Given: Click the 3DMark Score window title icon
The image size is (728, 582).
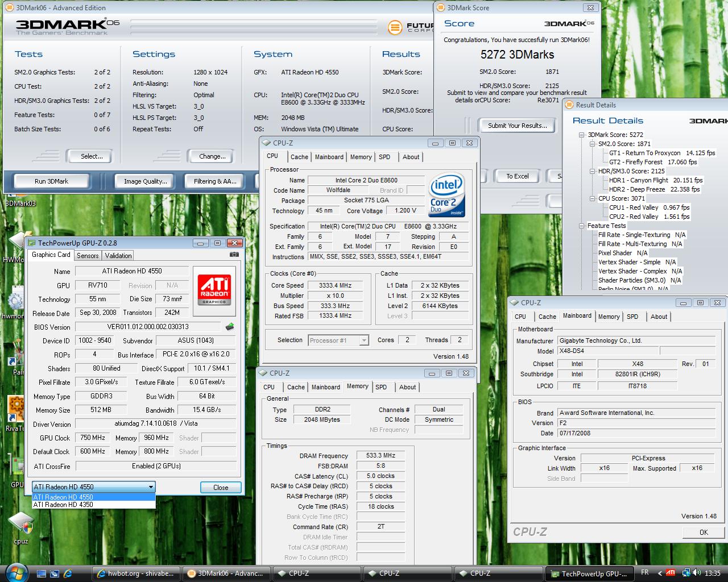Looking at the screenshot, I should (441, 7).
